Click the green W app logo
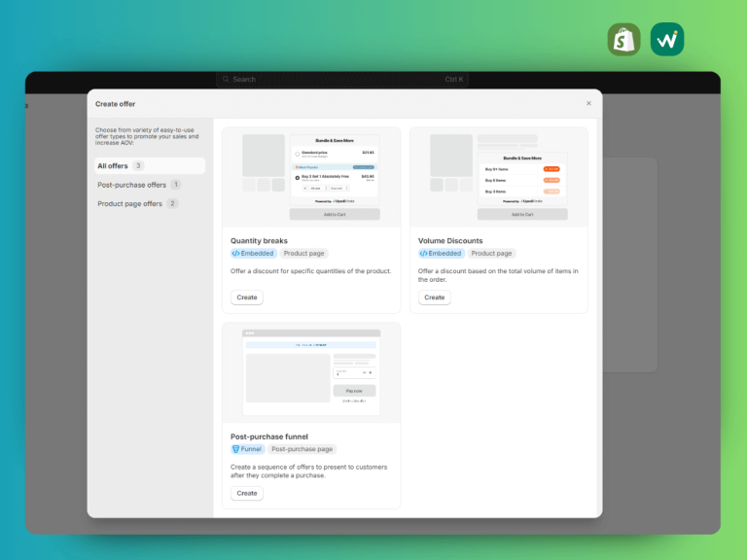 [667, 40]
